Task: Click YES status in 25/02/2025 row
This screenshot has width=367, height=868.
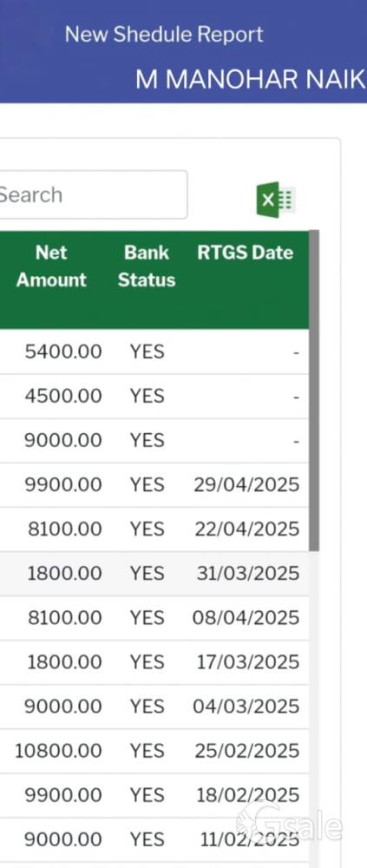Action: coord(147,751)
